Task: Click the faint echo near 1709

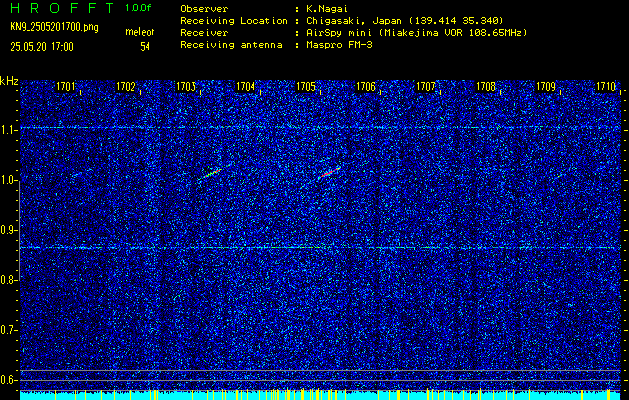Action: [559, 176]
